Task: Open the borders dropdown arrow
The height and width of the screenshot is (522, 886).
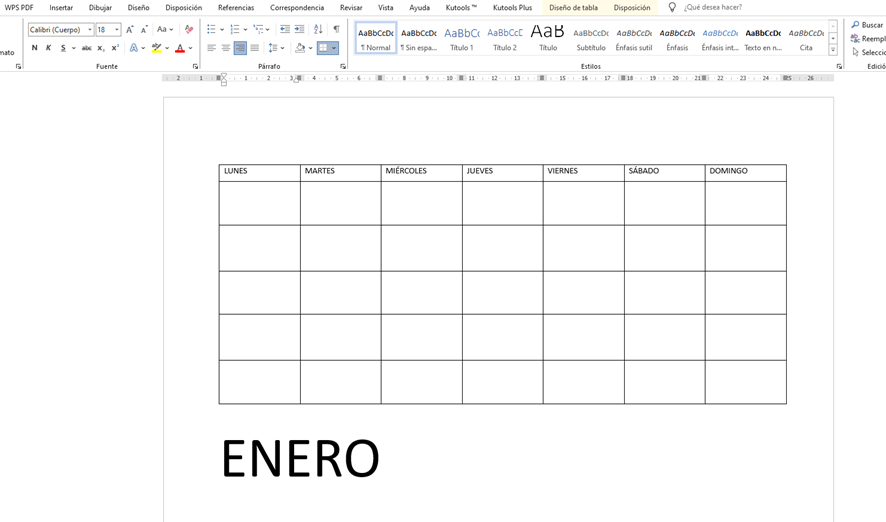Action: click(x=334, y=48)
